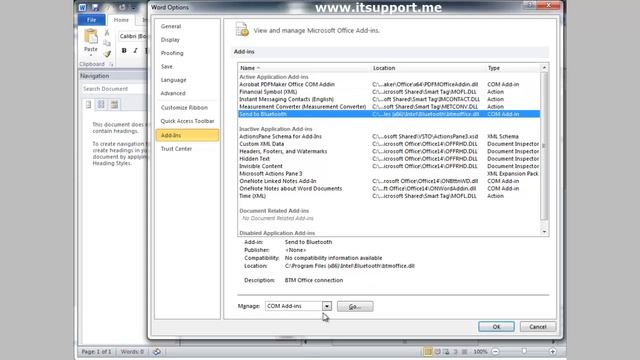Switch to the Home ribbon tab
The image size is (640, 360).
(121, 20)
